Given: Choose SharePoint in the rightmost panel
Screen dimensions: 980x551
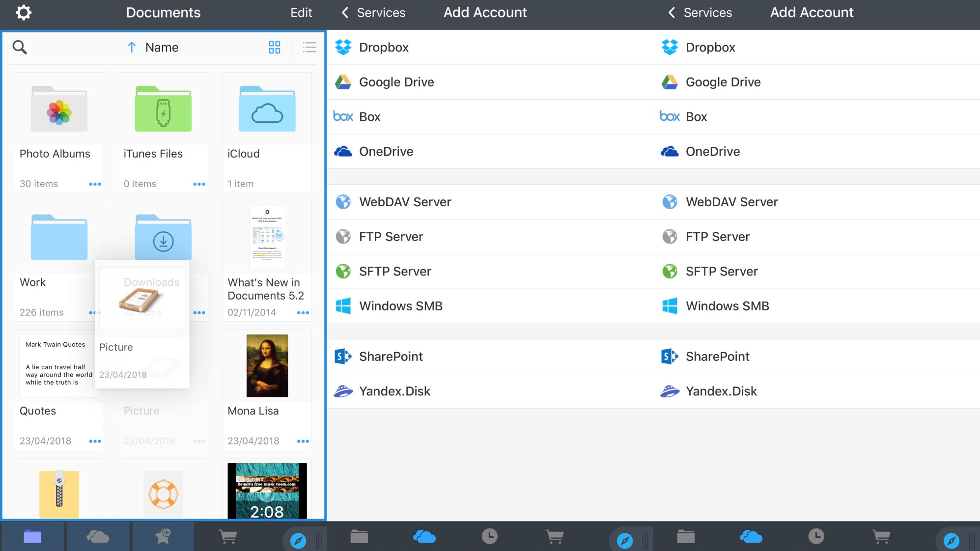Looking at the screenshot, I should [817, 357].
